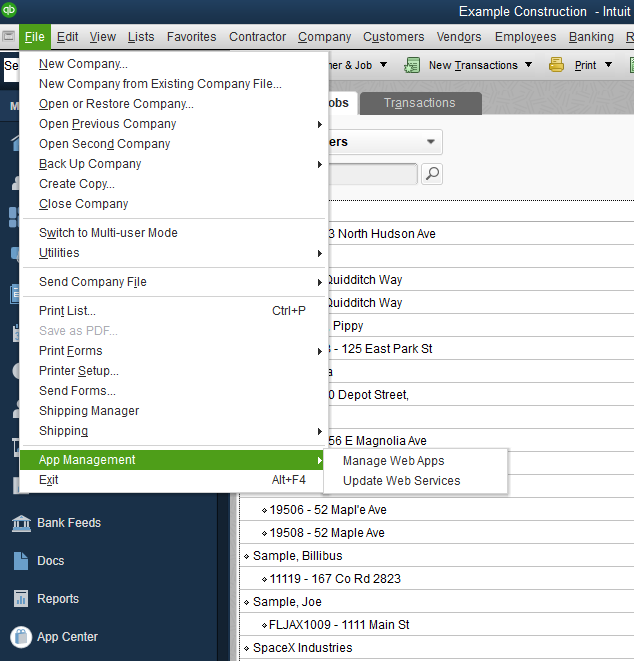Viewport: 634px width, 661px height.
Task: Open the Company menu in menu bar
Action: (x=325, y=37)
